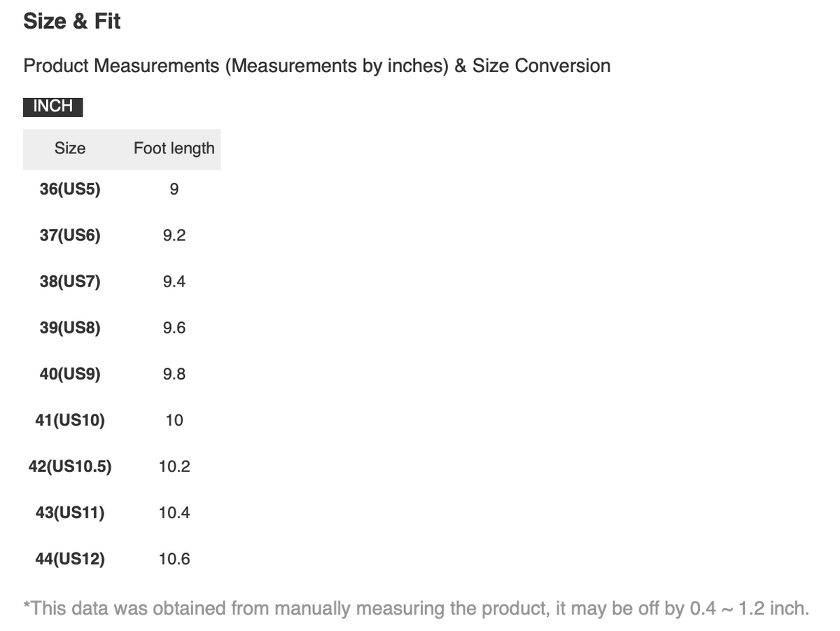Click the 9.2 foot length value
This screenshot has height=631, width=840.
[174, 236]
